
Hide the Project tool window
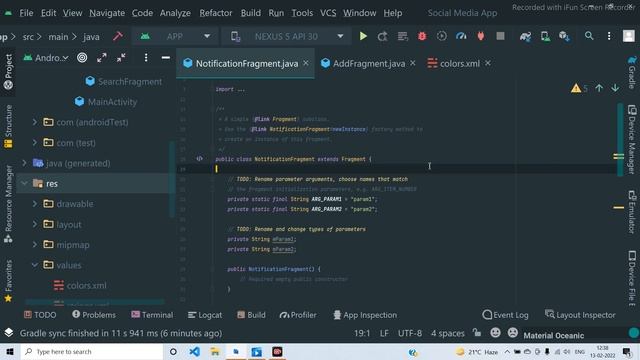point(166,58)
